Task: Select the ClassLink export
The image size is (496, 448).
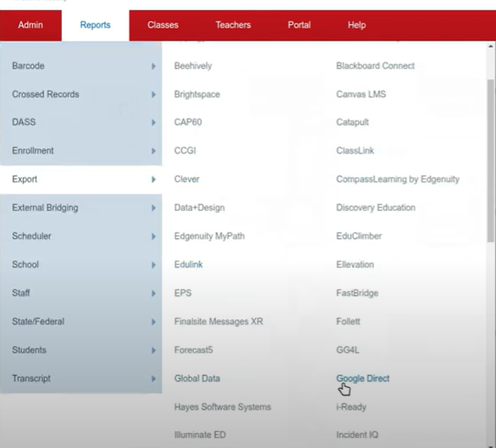Action: pos(355,150)
